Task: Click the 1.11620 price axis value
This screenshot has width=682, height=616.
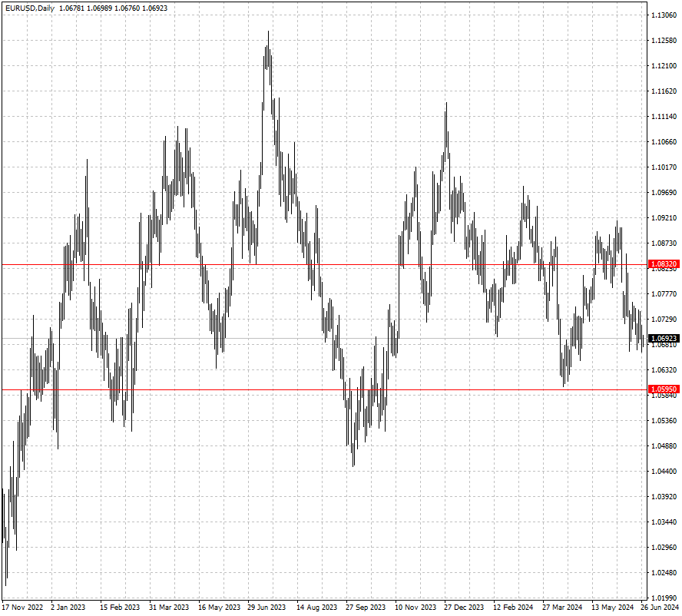Action: point(664,91)
